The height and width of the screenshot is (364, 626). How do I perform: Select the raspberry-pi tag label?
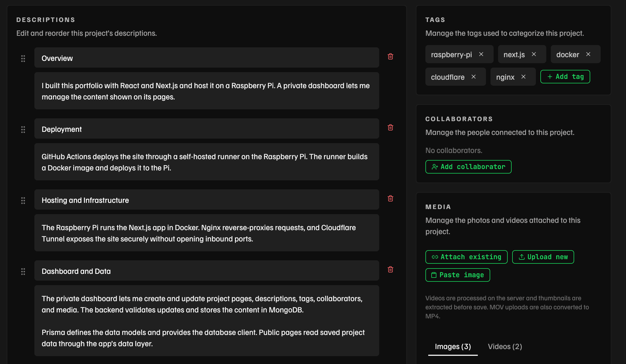[451, 55]
